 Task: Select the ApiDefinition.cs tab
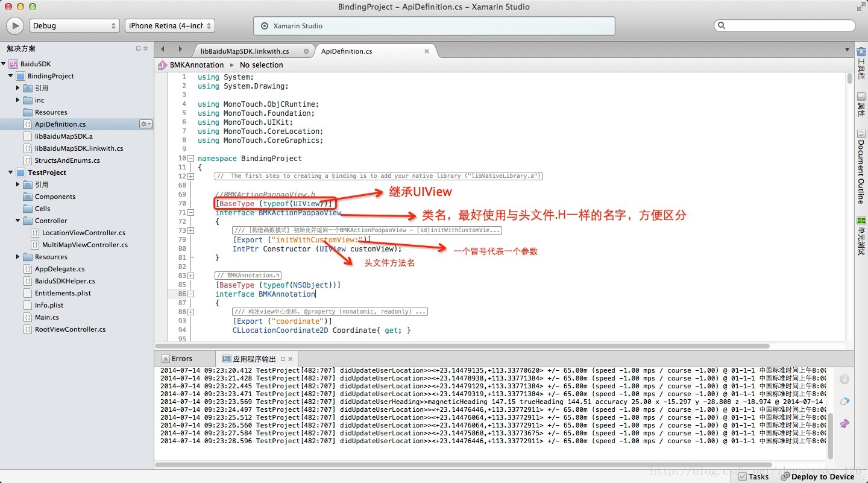point(347,51)
